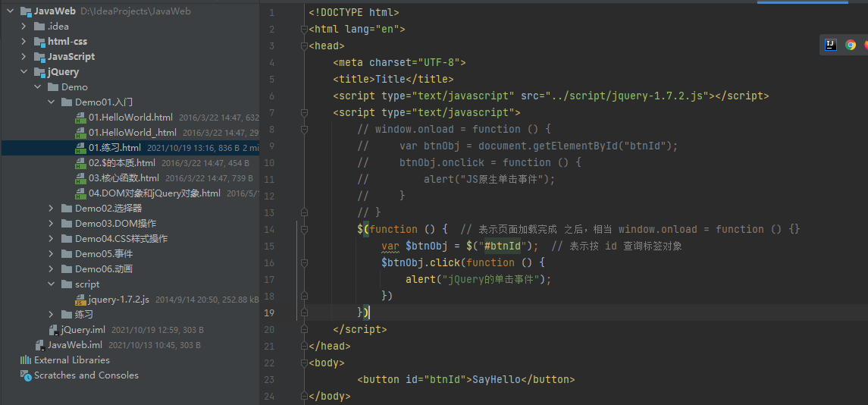868x405 pixels.
Task: Fold the comment block at line 8
Action: 302,129
